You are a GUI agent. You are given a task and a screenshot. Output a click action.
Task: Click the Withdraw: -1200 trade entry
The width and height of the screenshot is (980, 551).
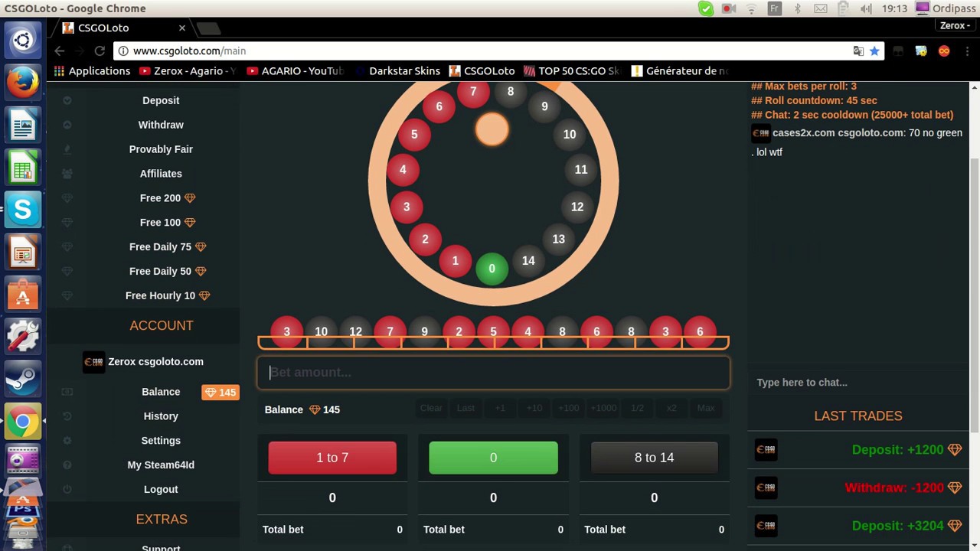pos(857,487)
